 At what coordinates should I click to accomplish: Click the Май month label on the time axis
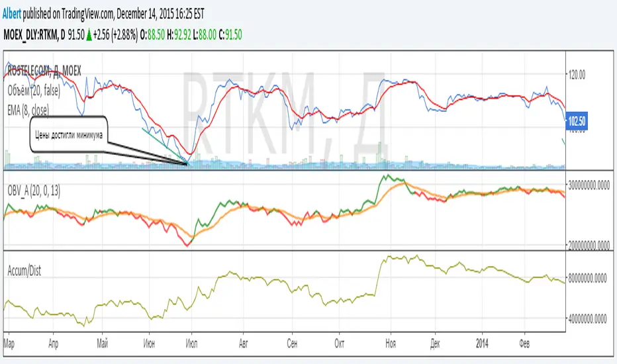pyautogui.click(x=103, y=344)
